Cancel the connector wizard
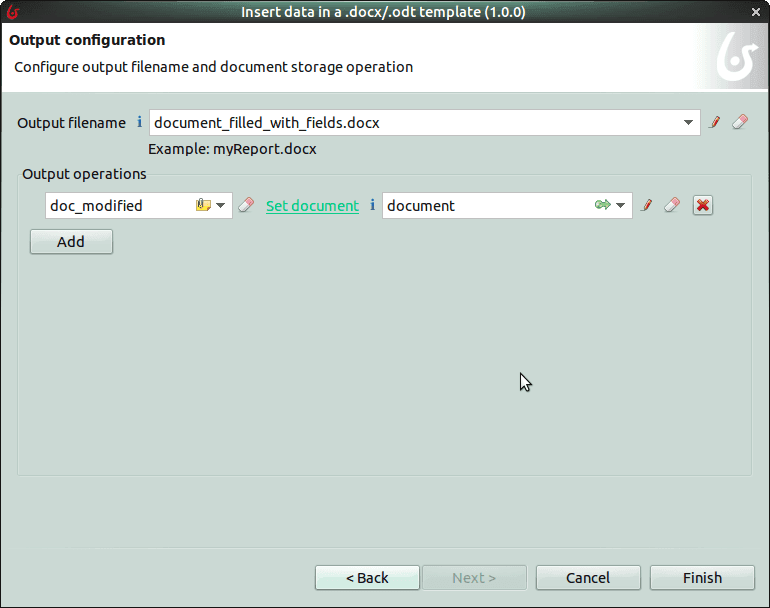This screenshot has height=608, width=770. coord(588,578)
